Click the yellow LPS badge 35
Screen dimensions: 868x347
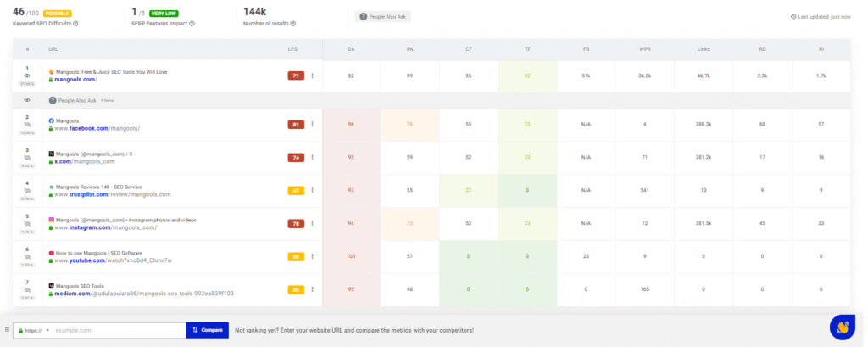point(296,289)
